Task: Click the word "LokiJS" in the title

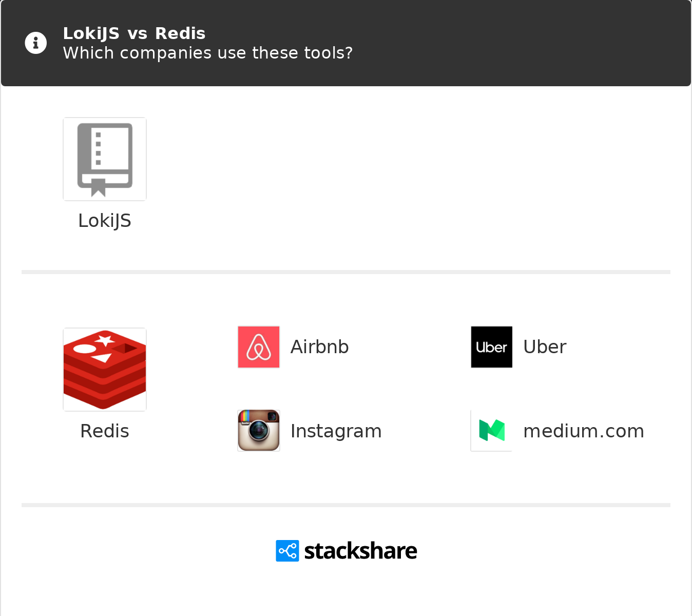Action: [x=91, y=33]
